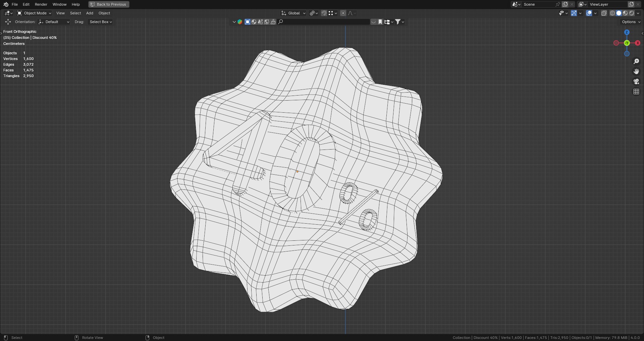Click the green Y axis gizmo ball
Image resolution: width=644 pixels, height=341 pixels.
click(627, 43)
